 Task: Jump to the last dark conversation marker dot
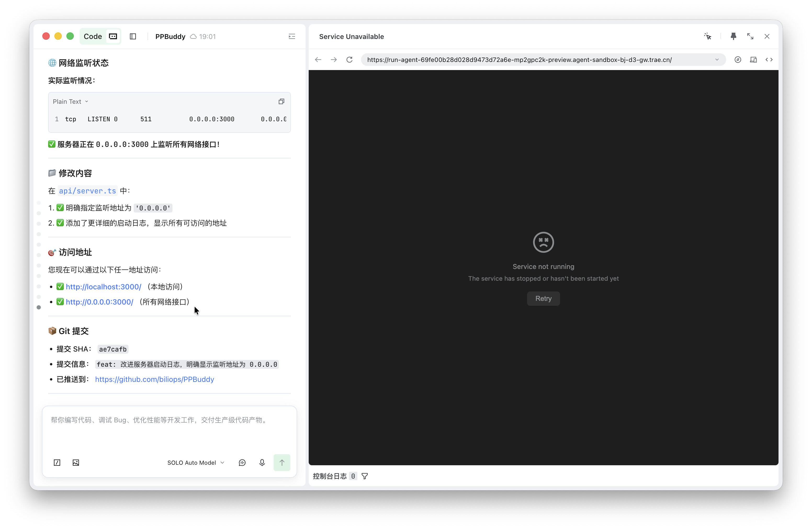coord(38,307)
